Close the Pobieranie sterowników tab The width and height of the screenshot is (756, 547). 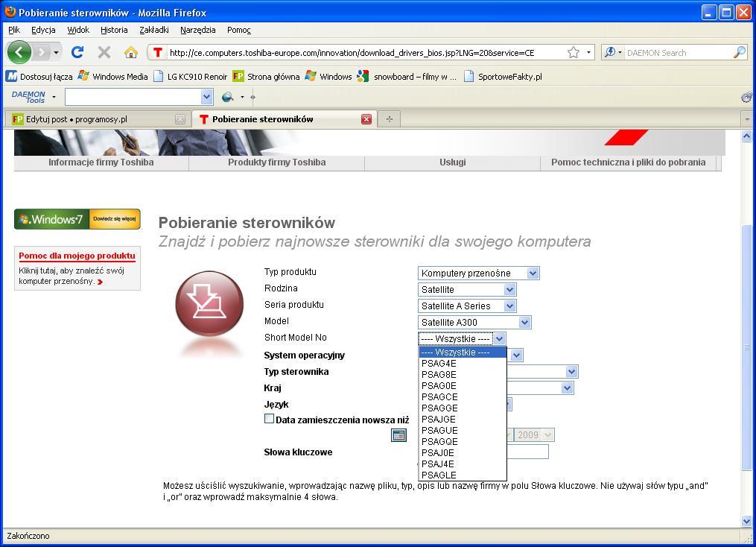tap(366, 119)
